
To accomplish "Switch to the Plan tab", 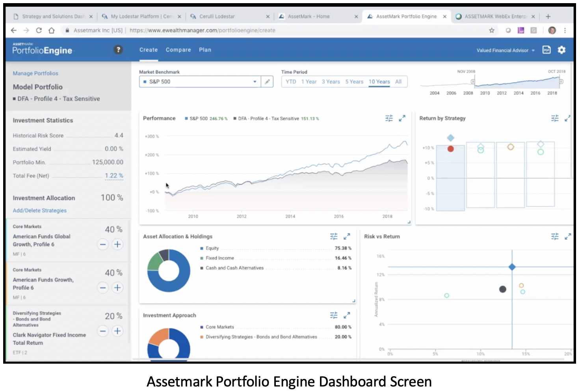I will pyautogui.click(x=205, y=50).
